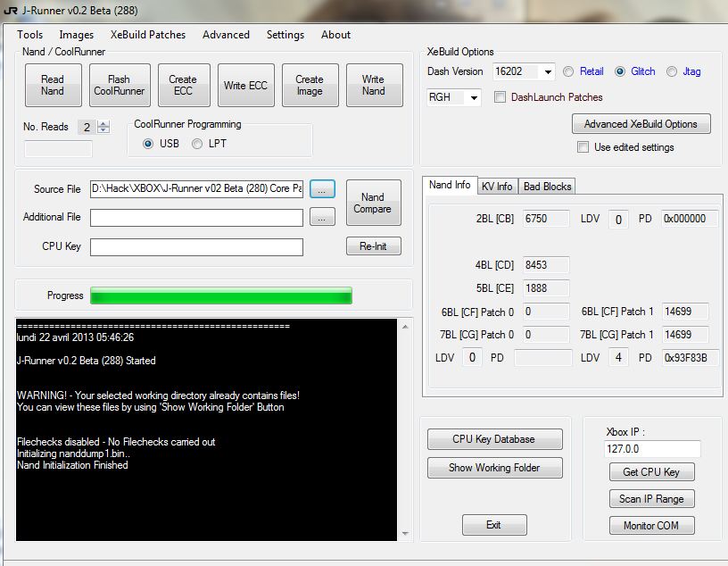The image size is (728, 566).
Task: Click the Create ECC button
Action: (x=183, y=86)
